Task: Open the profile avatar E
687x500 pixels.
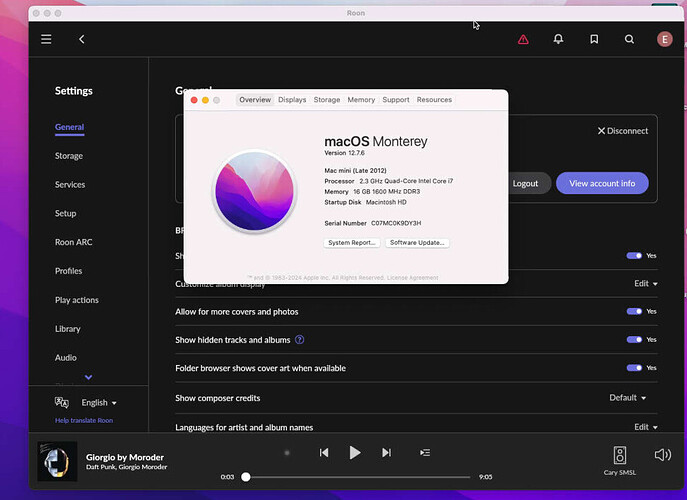Action: click(665, 39)
